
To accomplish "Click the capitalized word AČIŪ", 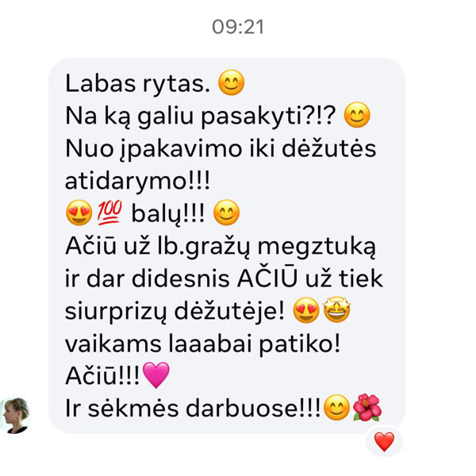I will tap(267, 277).
